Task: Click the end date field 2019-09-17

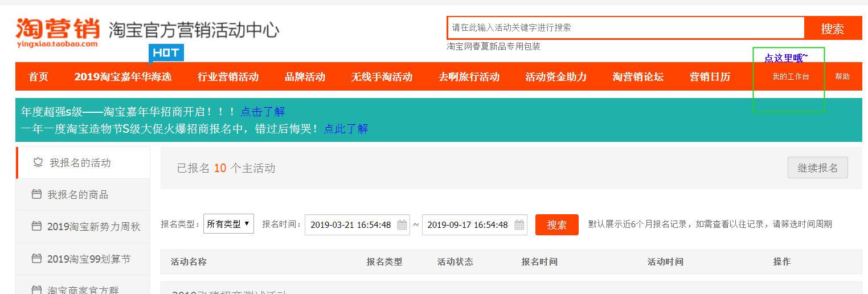Action: coord(474,224)
